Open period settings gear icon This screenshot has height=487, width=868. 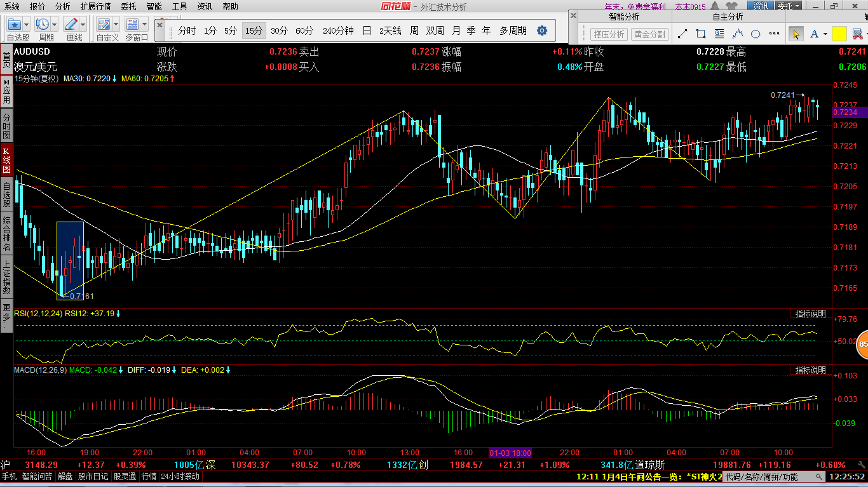[x=542, y=30]
